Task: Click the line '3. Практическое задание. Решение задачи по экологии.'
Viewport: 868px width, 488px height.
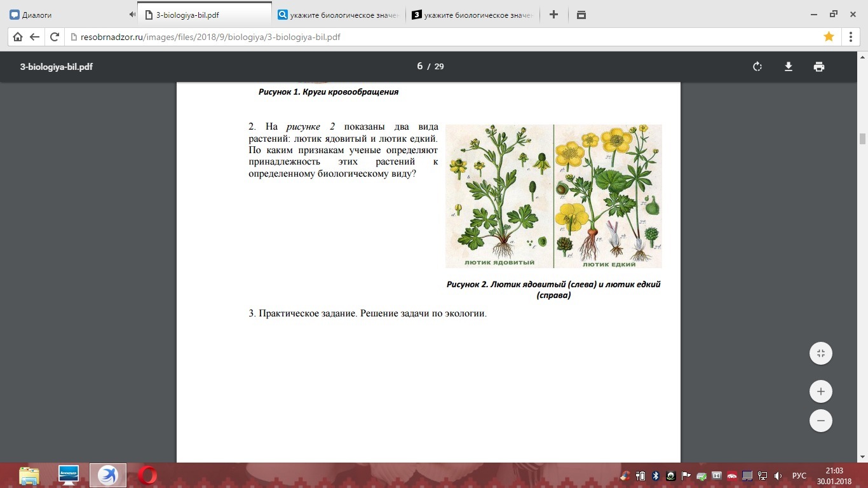Action: pos(367,314)
